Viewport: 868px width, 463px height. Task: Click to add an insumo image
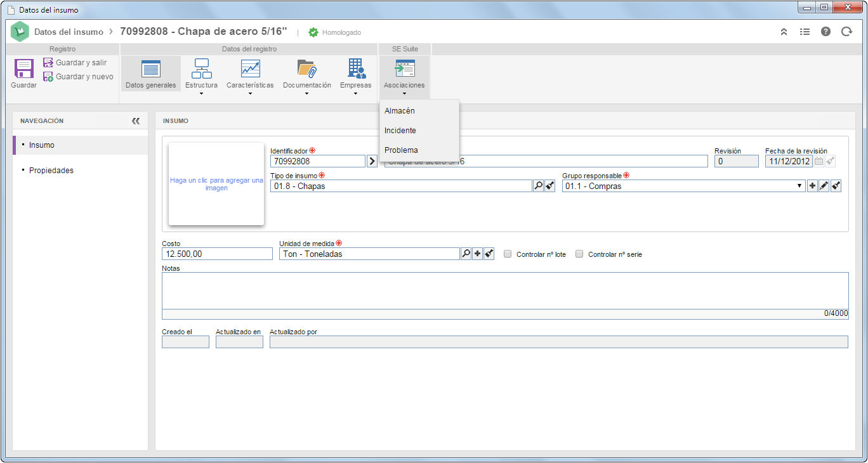pos(216,184)
